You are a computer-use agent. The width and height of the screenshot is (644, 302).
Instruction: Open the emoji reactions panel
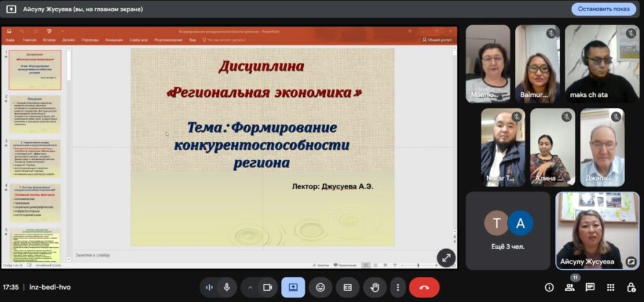point(321,288)
